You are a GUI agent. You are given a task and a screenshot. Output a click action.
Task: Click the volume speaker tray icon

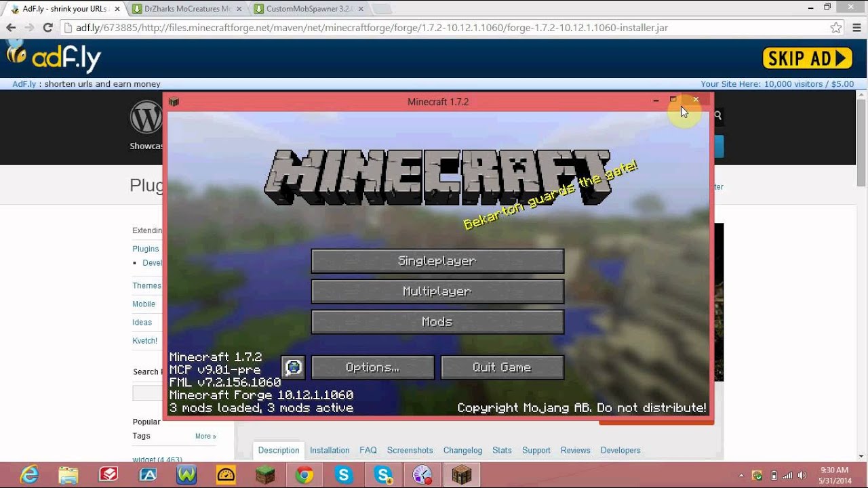point(802,475)
